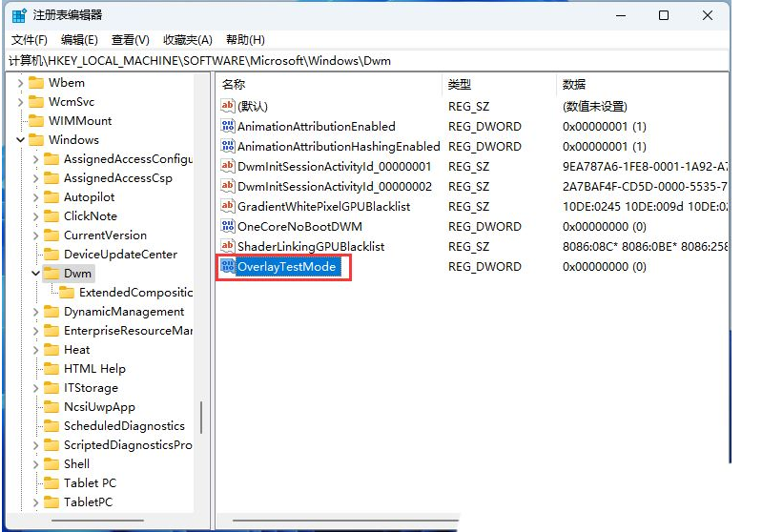This screenshot has width=762, height=532.
Task: Expand the CurrentVersion node
Action: click(x=35, y=235)
